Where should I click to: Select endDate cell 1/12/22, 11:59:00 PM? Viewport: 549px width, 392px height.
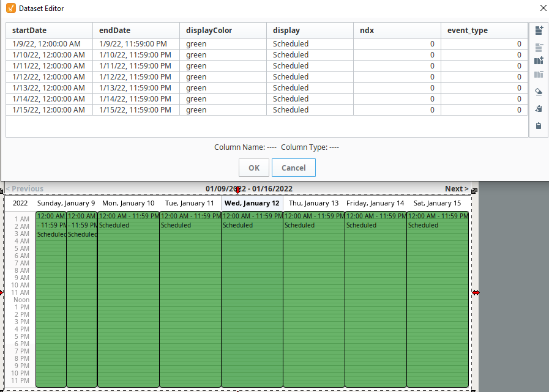click(x=136, y=77)
